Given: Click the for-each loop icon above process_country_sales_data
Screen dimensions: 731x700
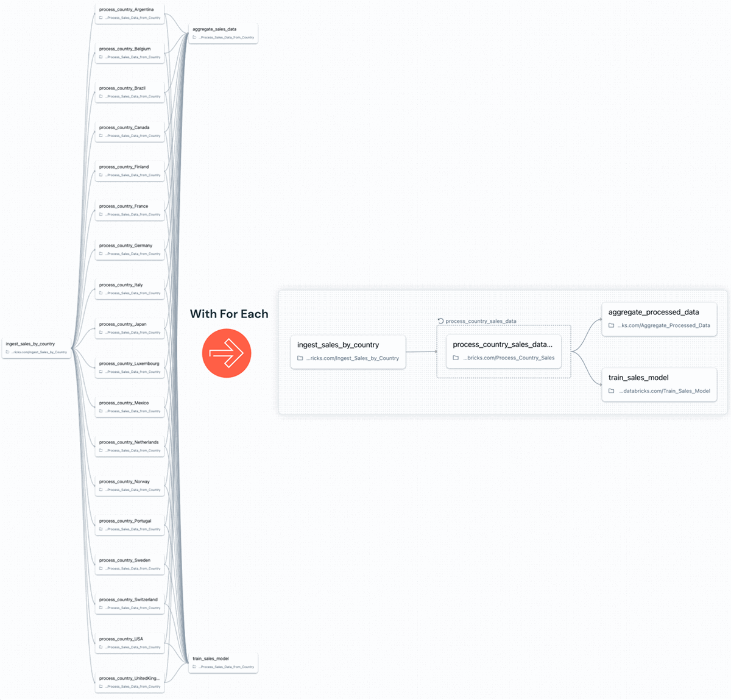Looking at the screenshot, I should click(x=440, y=320).
